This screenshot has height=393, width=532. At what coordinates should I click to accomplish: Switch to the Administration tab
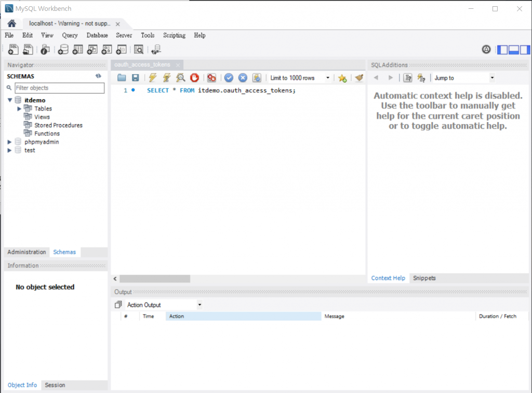pos(26,252)
